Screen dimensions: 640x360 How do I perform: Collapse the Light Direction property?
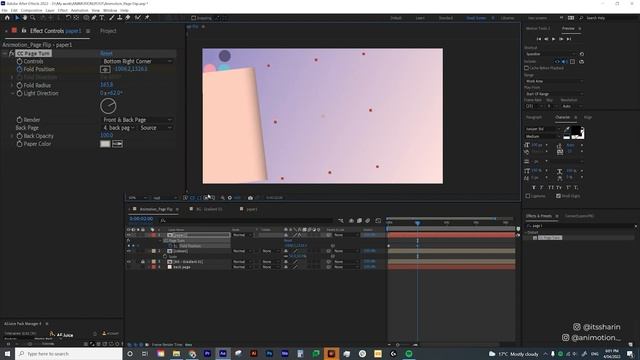coord(12,93)
